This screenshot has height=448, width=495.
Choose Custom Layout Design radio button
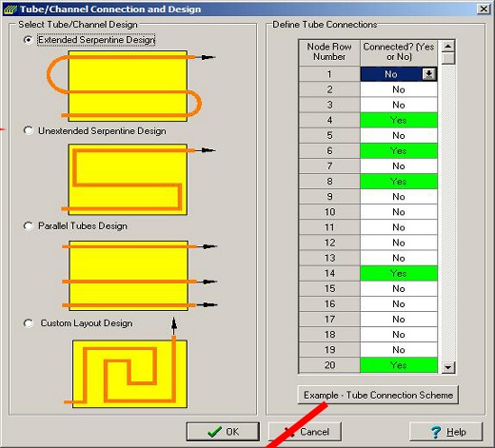click(28, 323)
